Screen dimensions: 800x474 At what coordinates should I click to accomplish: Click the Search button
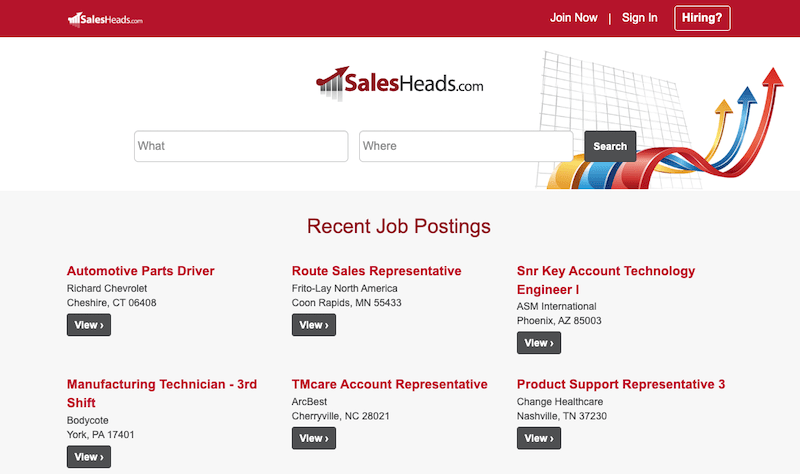(x=610, y=146)
